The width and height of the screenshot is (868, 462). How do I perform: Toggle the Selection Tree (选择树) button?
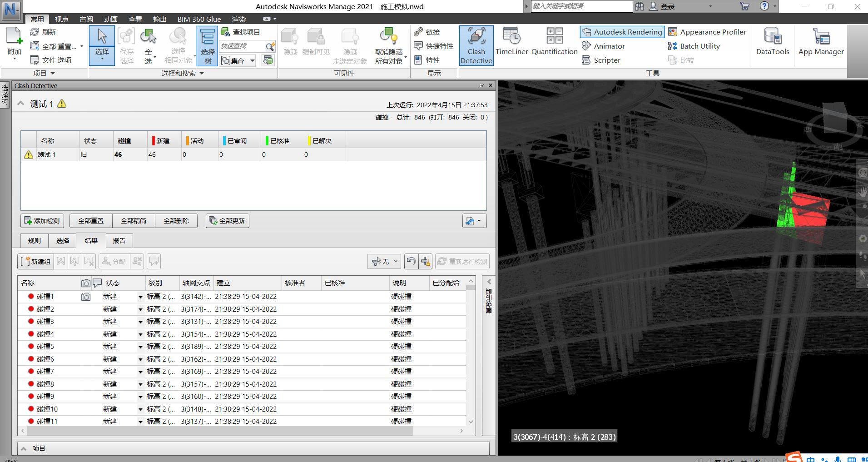point(208,45)
